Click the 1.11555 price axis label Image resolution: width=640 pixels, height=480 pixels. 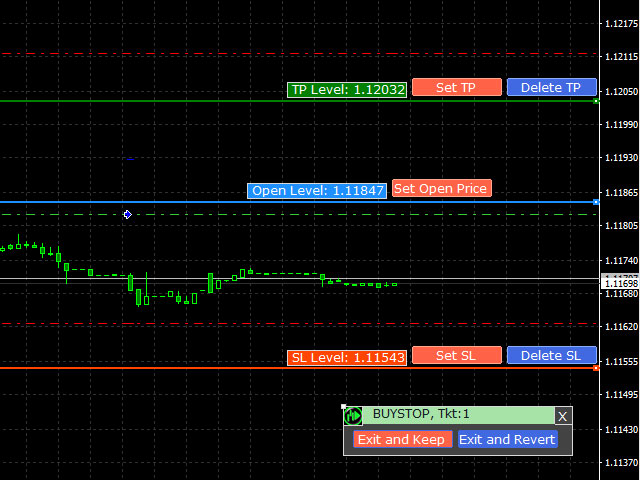(621, 362)
